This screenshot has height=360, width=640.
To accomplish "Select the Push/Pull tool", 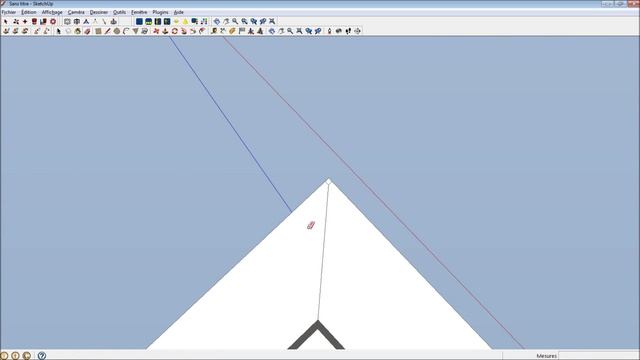I will 165,31.
